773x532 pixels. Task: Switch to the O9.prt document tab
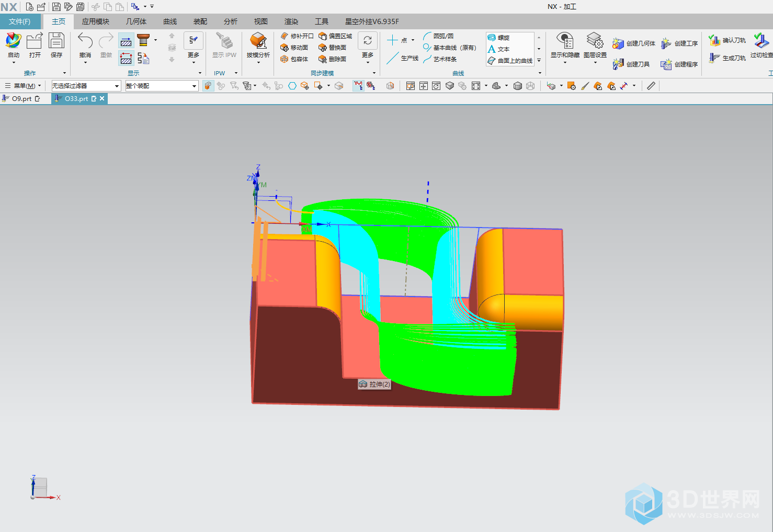(x=22, y=98)
